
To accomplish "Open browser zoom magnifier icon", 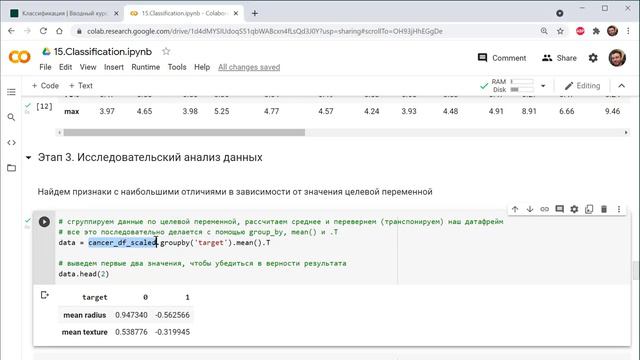I will [544, 31].
